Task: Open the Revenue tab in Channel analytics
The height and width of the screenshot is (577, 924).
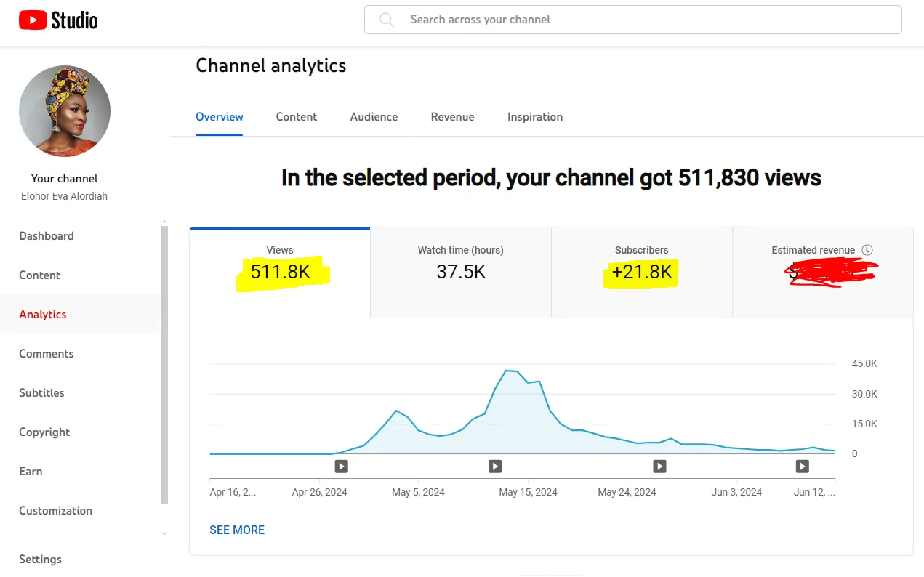Action: (x=452, y=117)
